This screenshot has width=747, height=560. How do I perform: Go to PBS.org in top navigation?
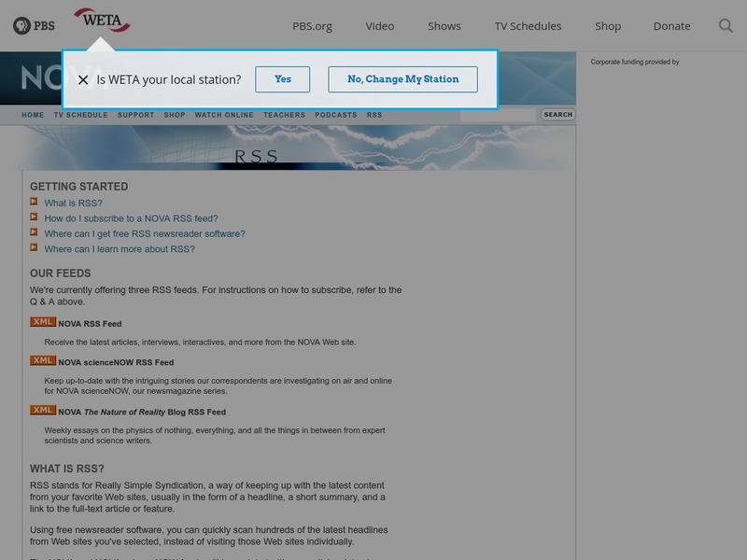[x=312, y=26]
